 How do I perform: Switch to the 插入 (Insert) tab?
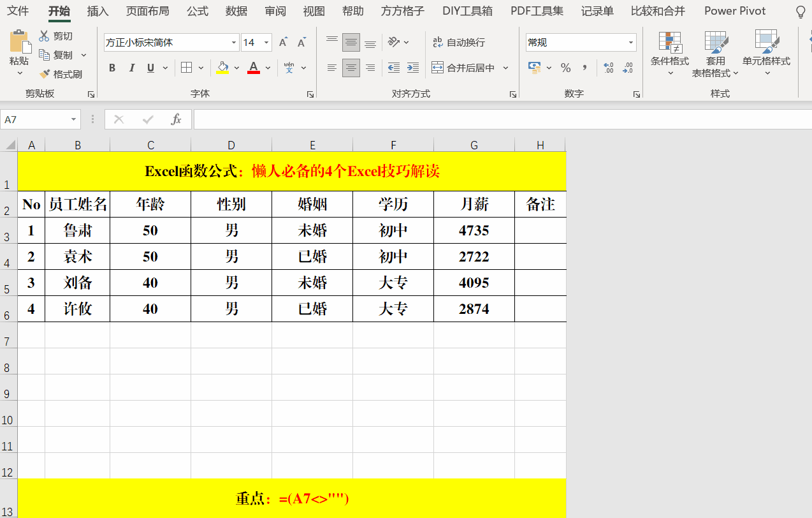(98, 11)
